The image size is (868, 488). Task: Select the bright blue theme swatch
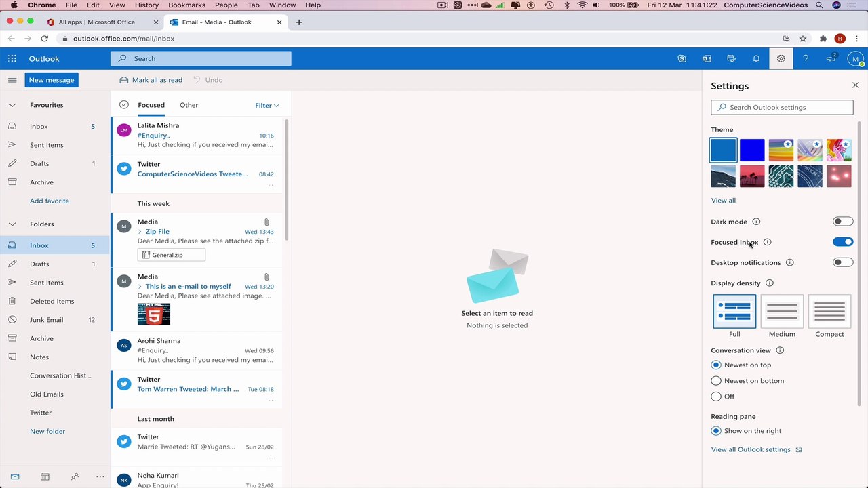pos(752,150)
